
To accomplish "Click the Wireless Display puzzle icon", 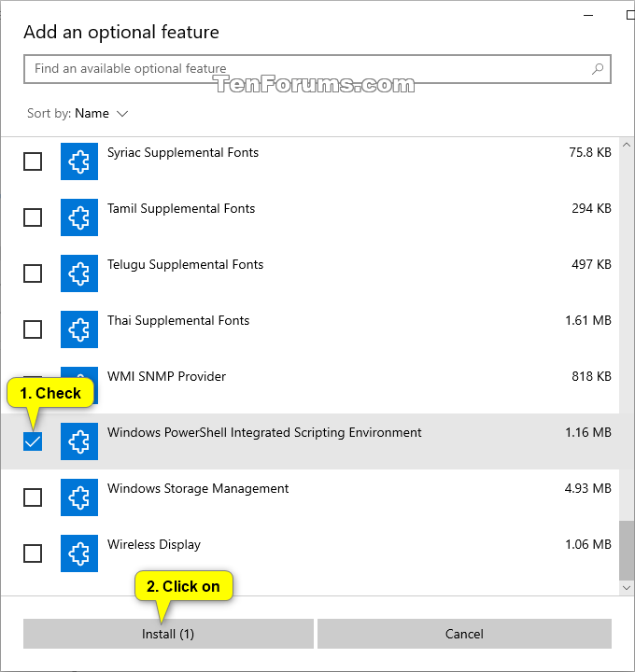I will 79,553.
